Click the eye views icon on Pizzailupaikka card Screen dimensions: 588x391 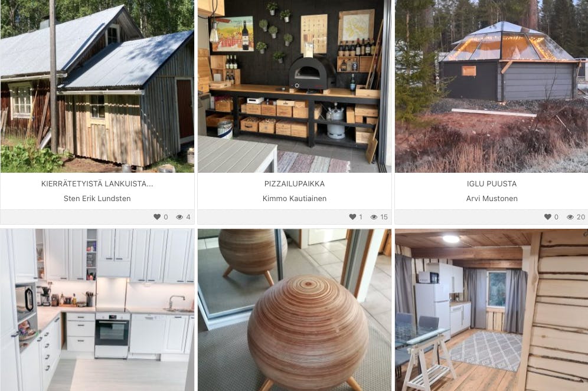(374, 217)
